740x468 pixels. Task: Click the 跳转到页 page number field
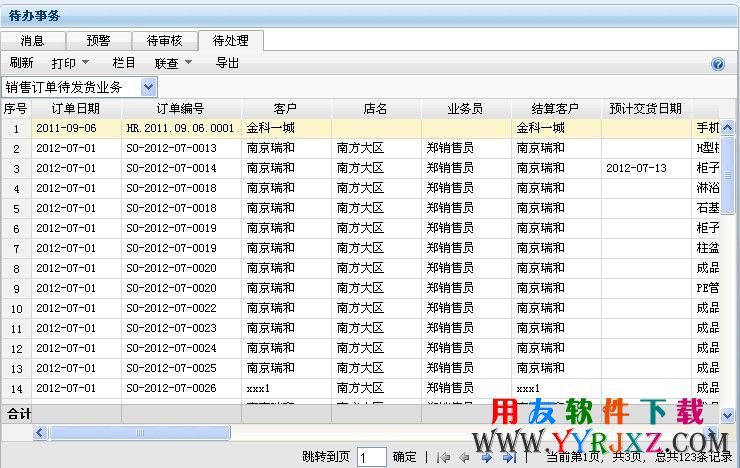[372, 457]
